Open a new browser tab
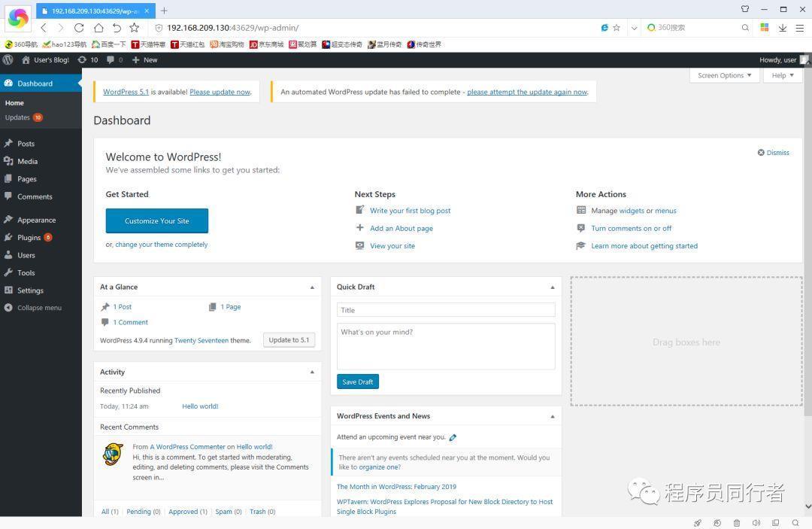 point(164,11)
